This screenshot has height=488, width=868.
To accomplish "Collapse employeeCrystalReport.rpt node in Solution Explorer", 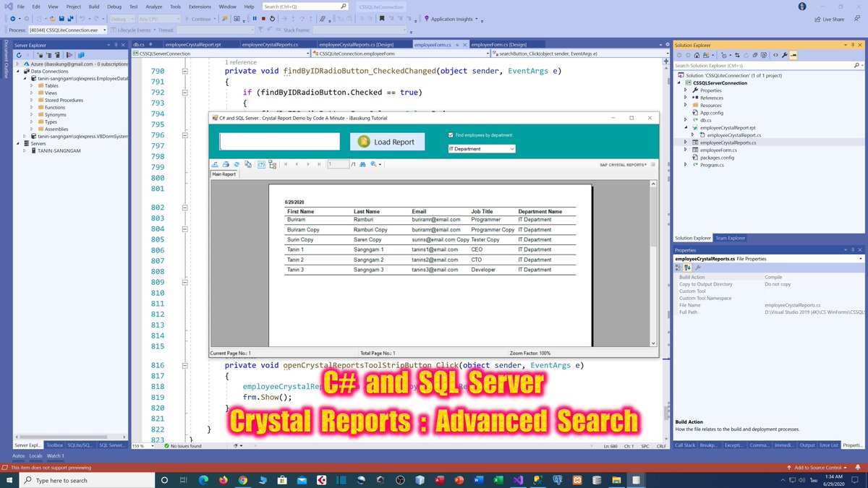I will [686, 127].
